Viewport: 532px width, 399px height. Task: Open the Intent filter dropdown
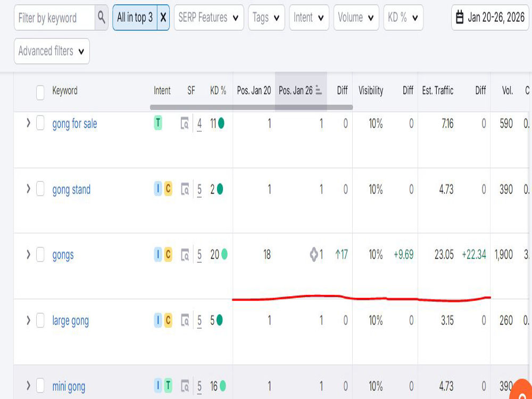(309, 18)
